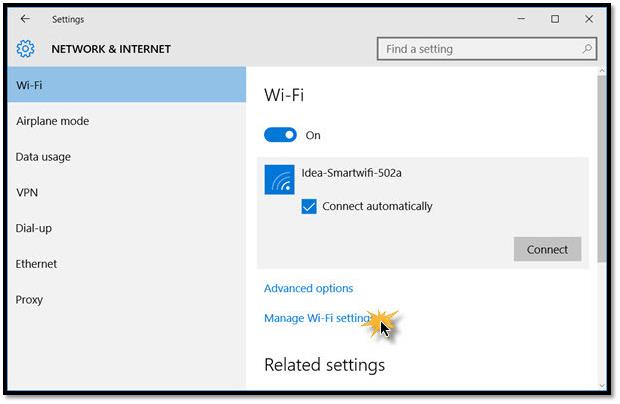Open Airplane mode settings
This screenshot has width=620, height=404.
click(x=127, y=121)
